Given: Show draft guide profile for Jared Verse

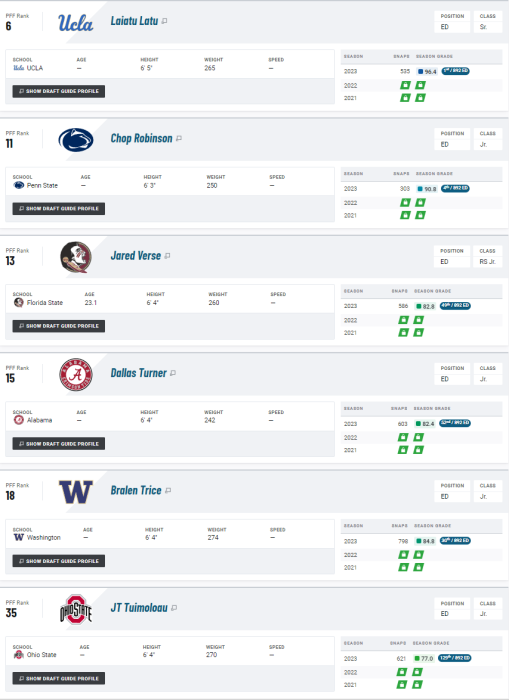Looking at the screenshot, I should [x=58, y=326].
